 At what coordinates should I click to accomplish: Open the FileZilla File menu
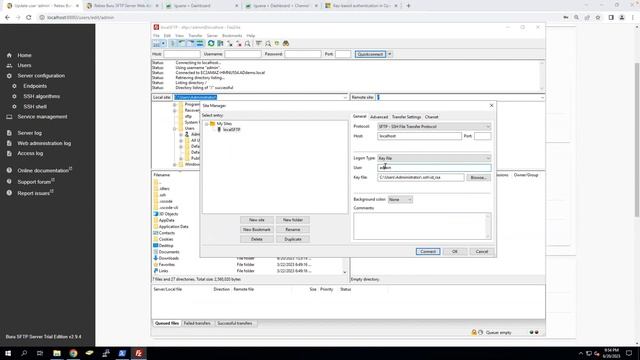(156, 36)
